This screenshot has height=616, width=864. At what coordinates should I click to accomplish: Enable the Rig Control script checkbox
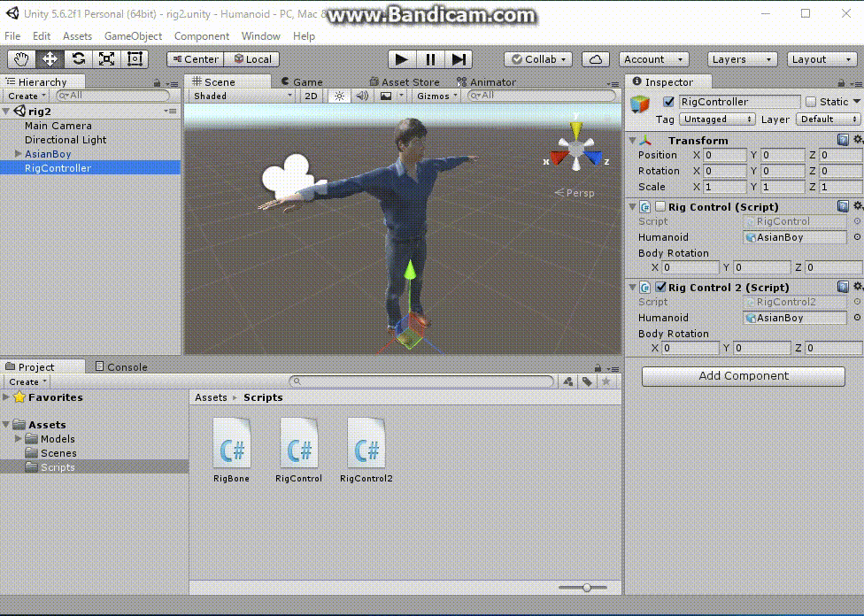660,207
